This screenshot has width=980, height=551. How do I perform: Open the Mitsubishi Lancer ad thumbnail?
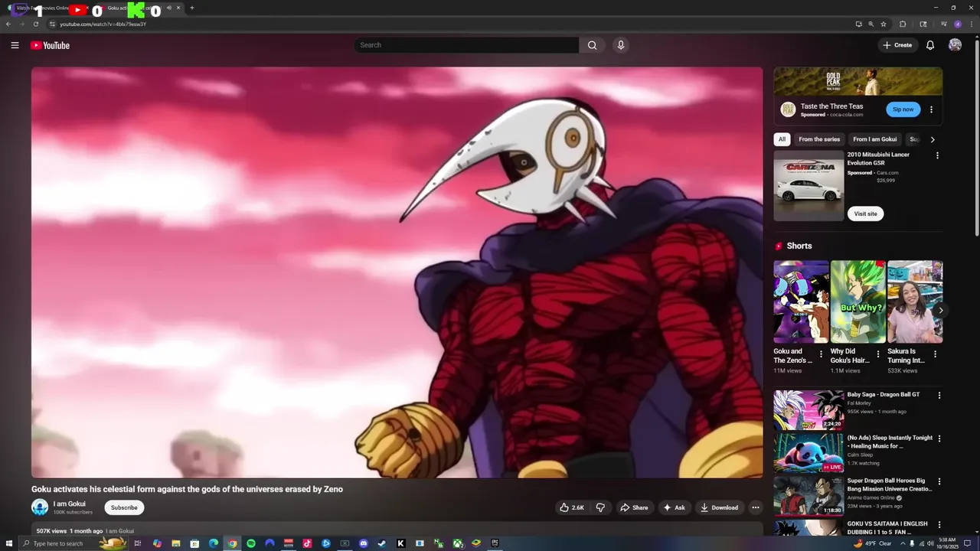tap(808, 186)
